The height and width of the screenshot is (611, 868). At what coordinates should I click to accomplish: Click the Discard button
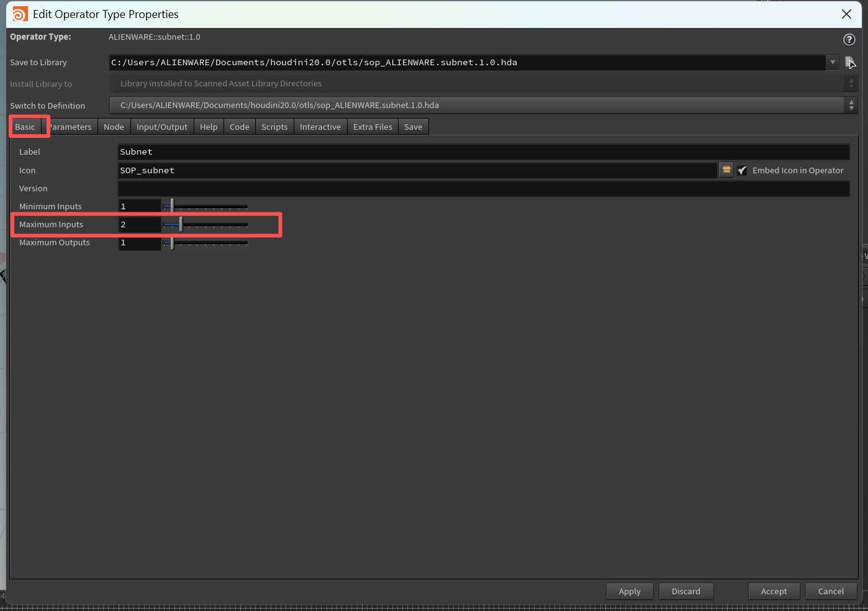(686, 591)
